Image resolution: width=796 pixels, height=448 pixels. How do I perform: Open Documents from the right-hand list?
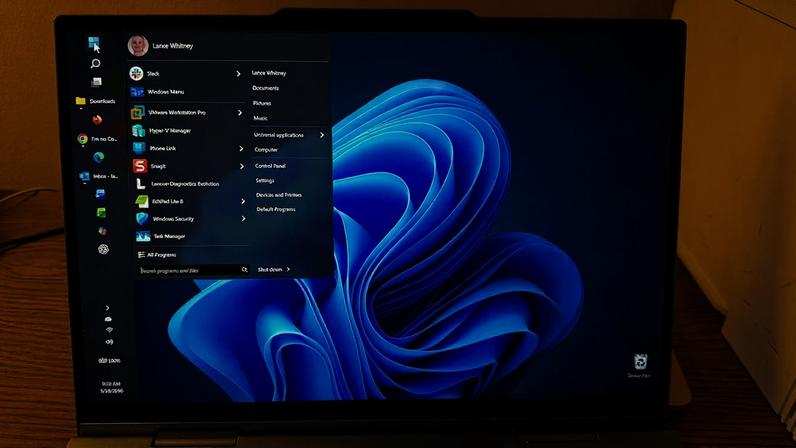[x=266, y=88]
